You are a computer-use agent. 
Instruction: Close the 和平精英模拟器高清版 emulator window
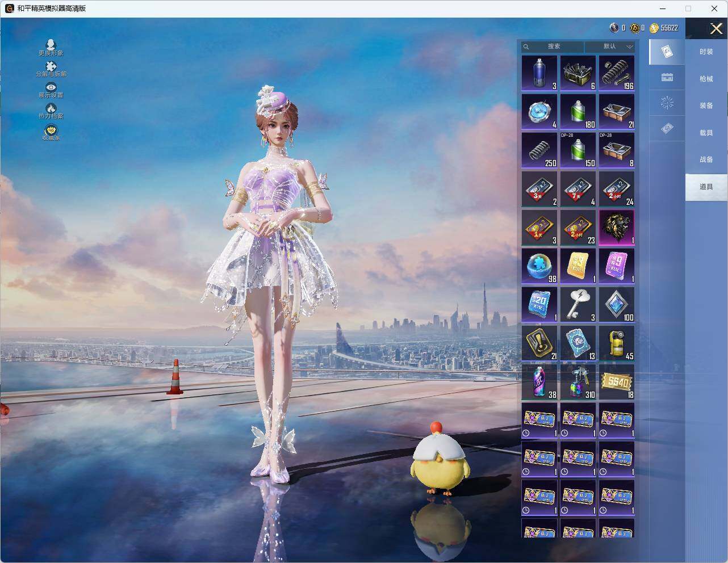[x=714, y=9]
